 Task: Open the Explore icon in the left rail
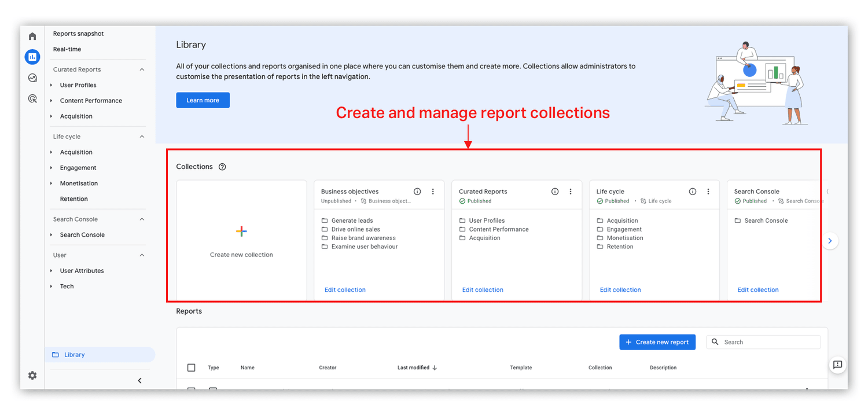click(32, 78)
